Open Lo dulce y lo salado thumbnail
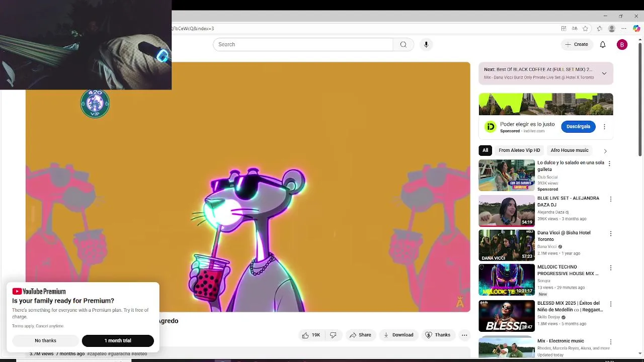Screen dimensions: 644x362 (x=507, y=175)
